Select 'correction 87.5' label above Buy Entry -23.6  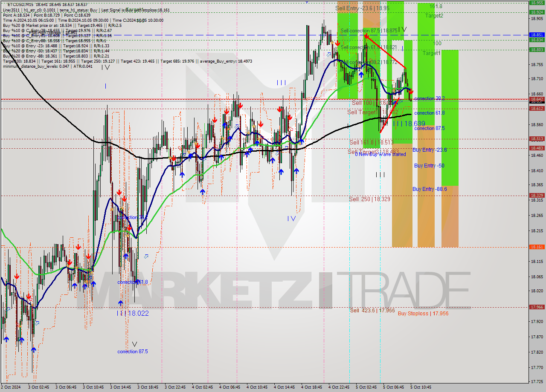click(x=430, y=128)
